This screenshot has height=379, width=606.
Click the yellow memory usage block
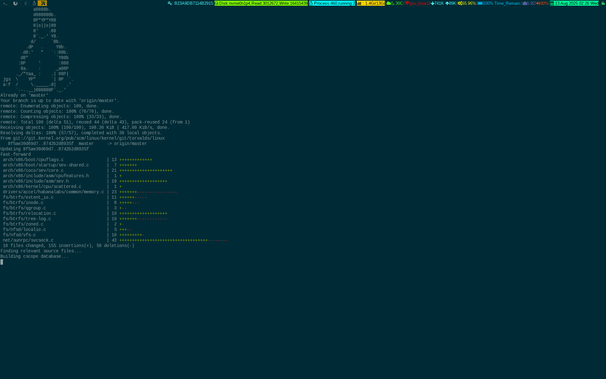click(x=371, y=3)
